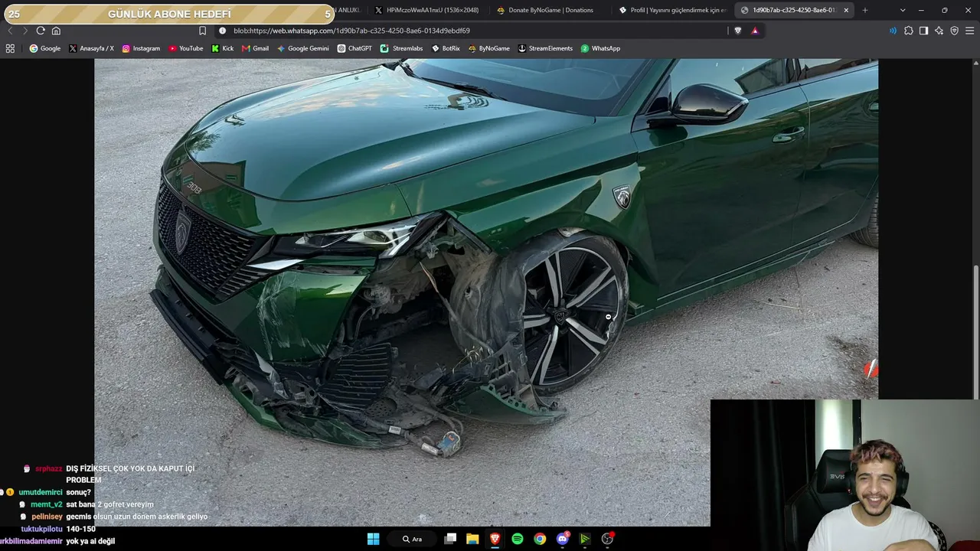Click chat username pelinisey
The height and width of the screenshot is (551, 980).
(47, 517)
